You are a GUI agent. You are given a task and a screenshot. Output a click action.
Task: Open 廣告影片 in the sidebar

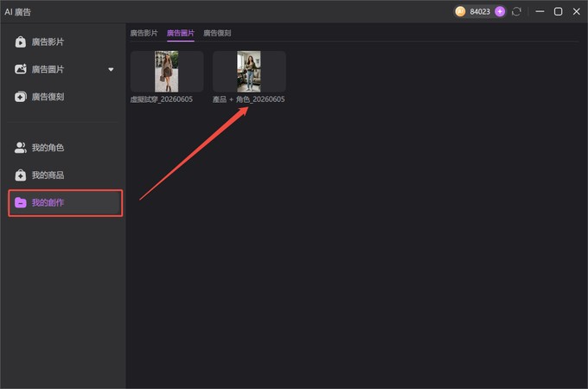pyautogui.click(x=65, y=42)
